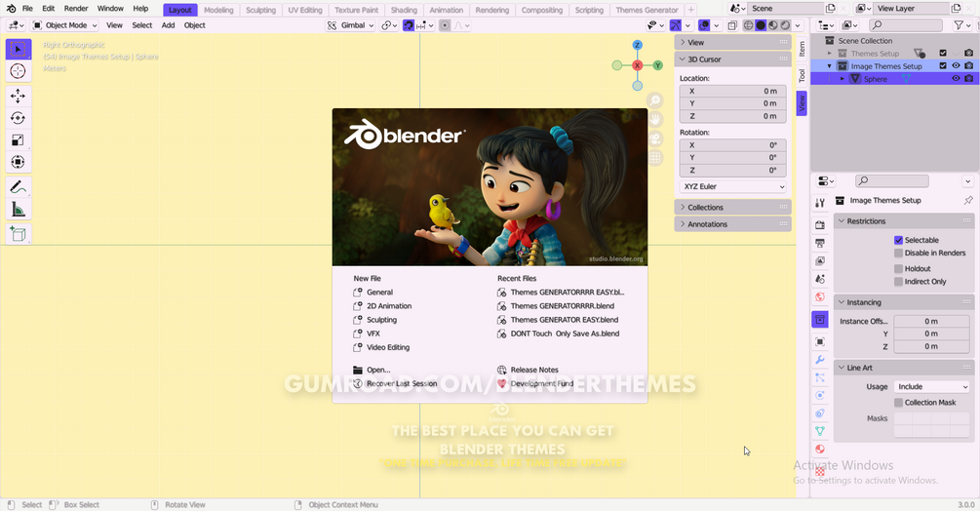Expand Themes Setup collection in outliner
Image resolution: width=980 pixels, height=511 pixels.
pyautogui.click(x=830, y=53)
